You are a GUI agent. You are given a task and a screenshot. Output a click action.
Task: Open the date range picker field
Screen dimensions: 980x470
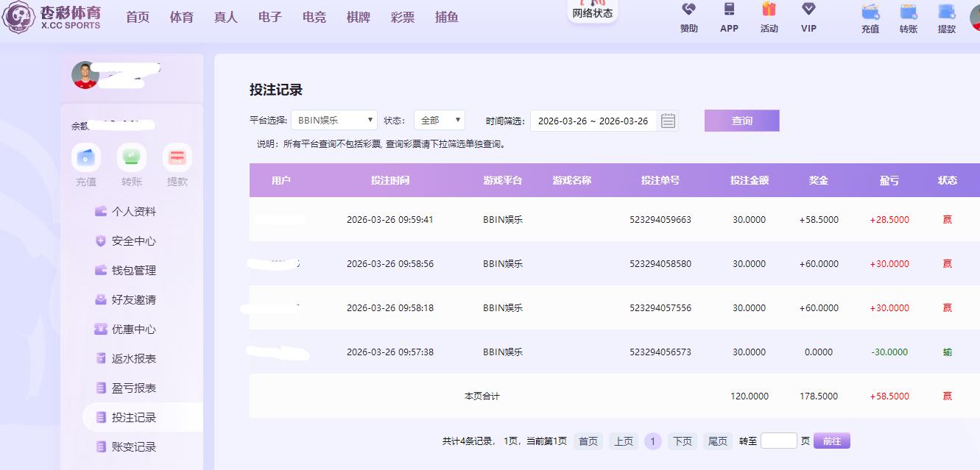[x=593, y=121]
